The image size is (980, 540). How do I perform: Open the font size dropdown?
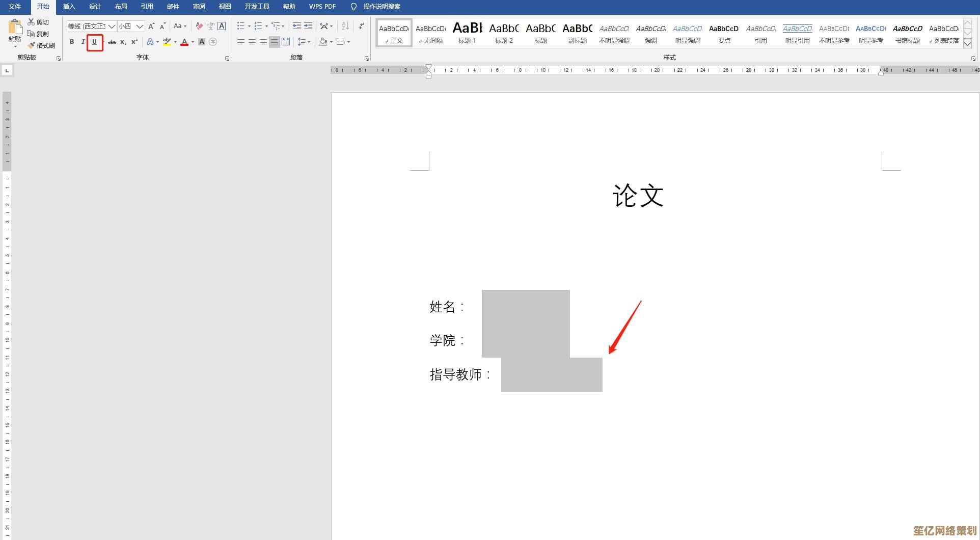140,26
